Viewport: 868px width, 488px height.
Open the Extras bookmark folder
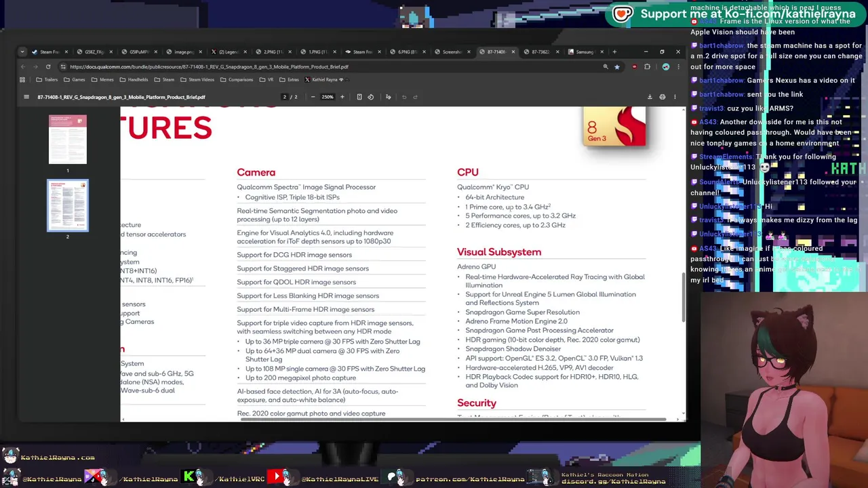click(289, 79)
